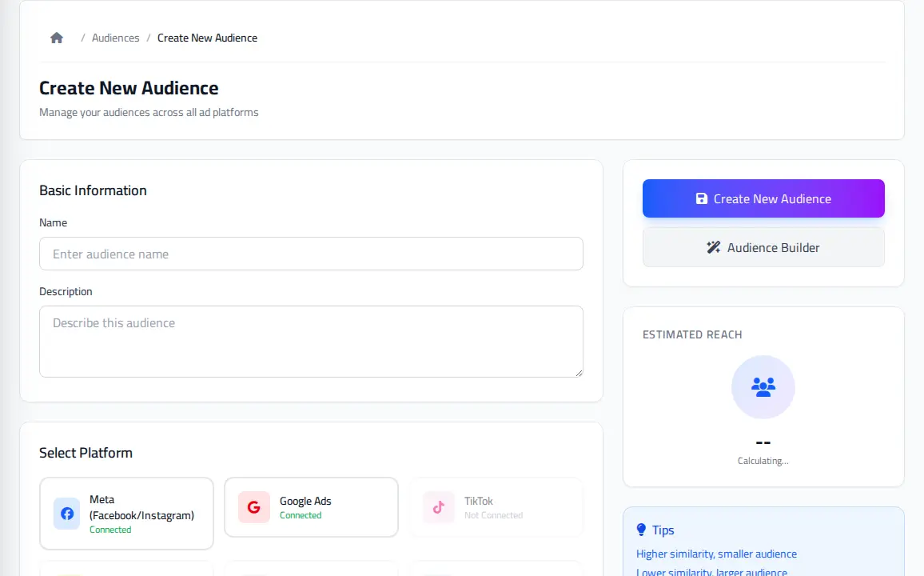924x576 pixels.
Task: Click the Describe this audience text area
Action: tap(311, 342)
